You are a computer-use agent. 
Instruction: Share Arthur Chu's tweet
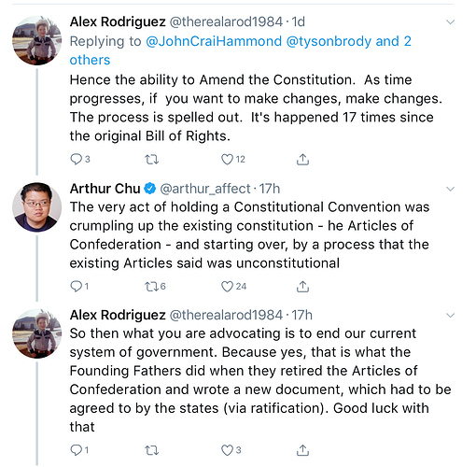[302, 286]
